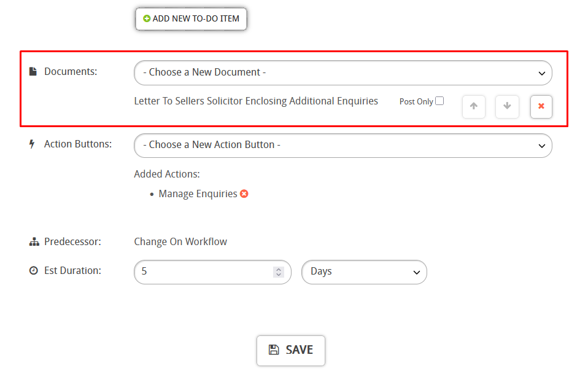The width and height of the screenshot is (588, 387).
Task: Remove the Letter To Sellers Solicitor document
Action: coord(541,106)
